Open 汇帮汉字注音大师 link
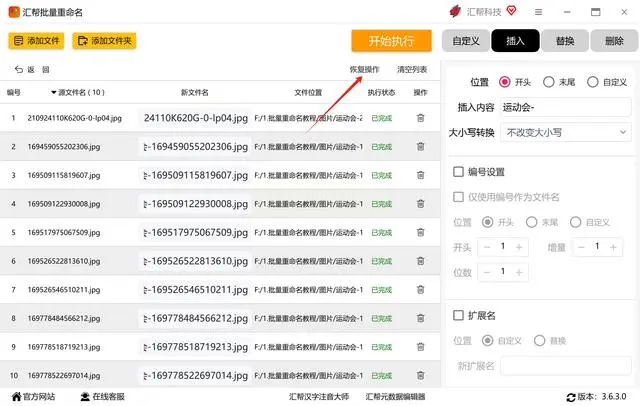The width and height of the screenshot is (640, 406). [319, 397]
